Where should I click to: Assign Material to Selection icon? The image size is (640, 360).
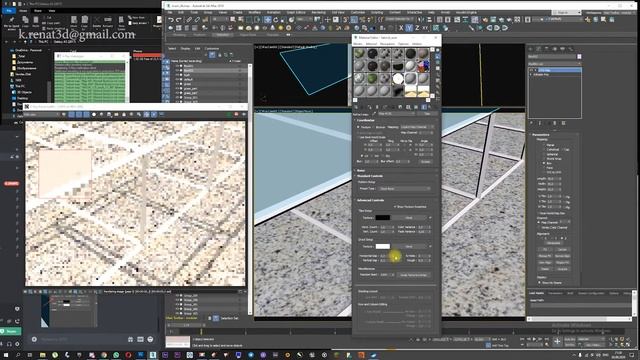click(x=370, y=107)
